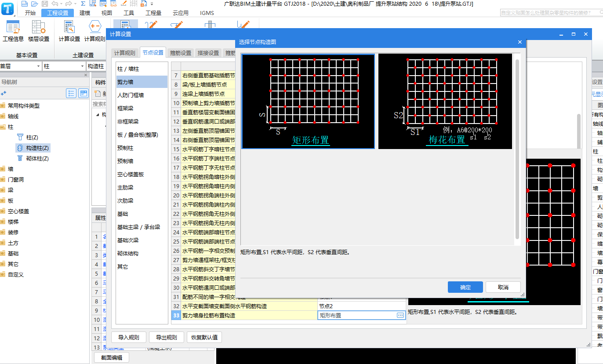This screenshot has height=364, width=603.
Task: Open the 工程量 ribbon tab
Action: [x=153, y=13]
